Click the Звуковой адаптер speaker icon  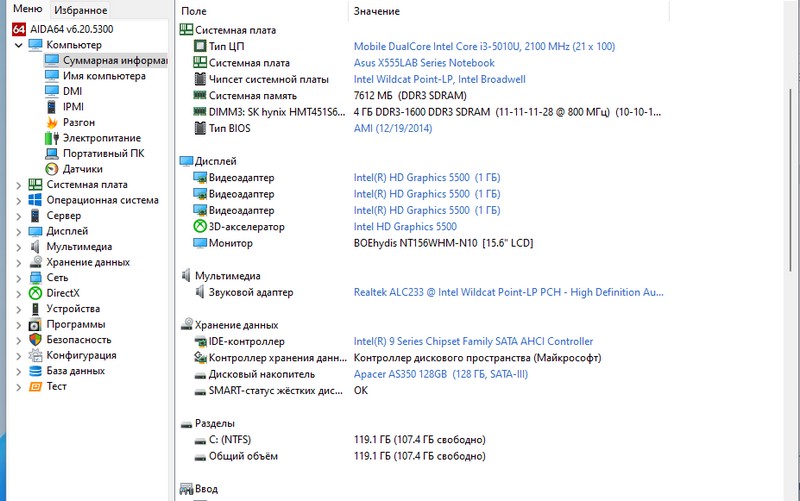point(200,292)
